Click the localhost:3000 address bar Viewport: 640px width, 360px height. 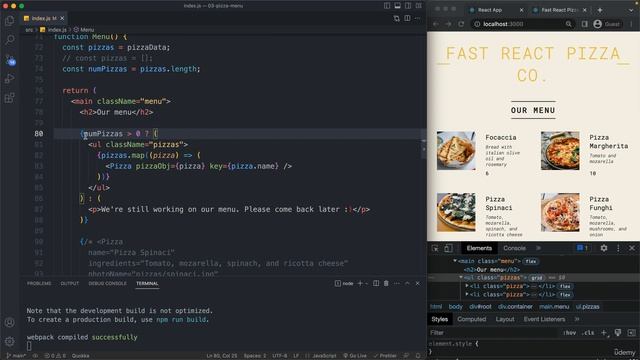click(522, 24)
